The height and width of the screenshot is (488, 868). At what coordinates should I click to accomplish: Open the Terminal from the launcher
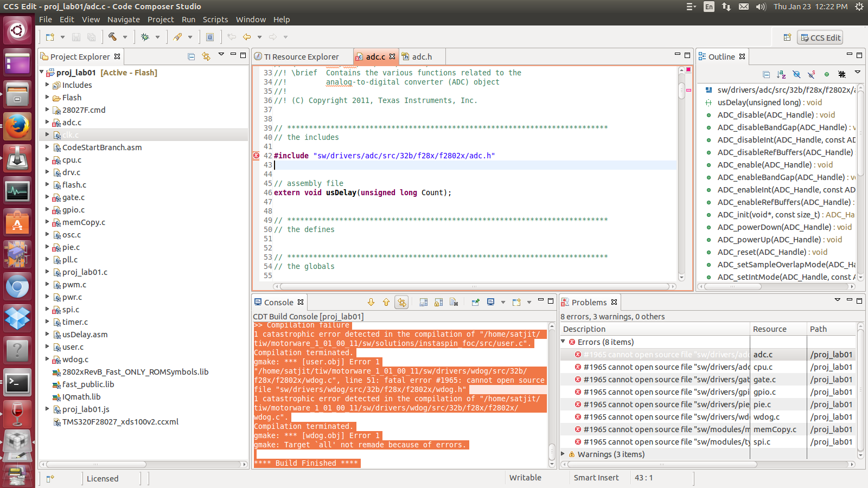click(17, 383)
